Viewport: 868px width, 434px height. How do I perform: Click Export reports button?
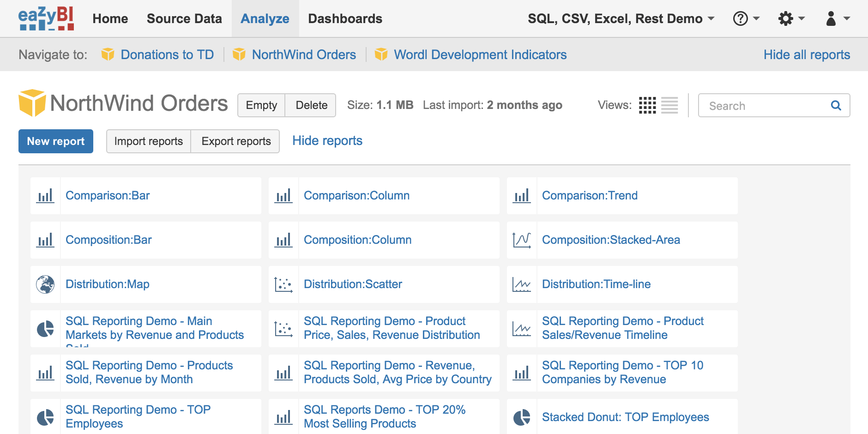click(236, 141)
